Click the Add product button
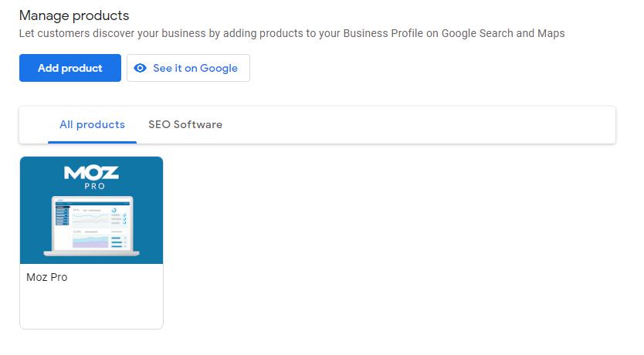This screenshot has height=355, width=644. point(70,68)
